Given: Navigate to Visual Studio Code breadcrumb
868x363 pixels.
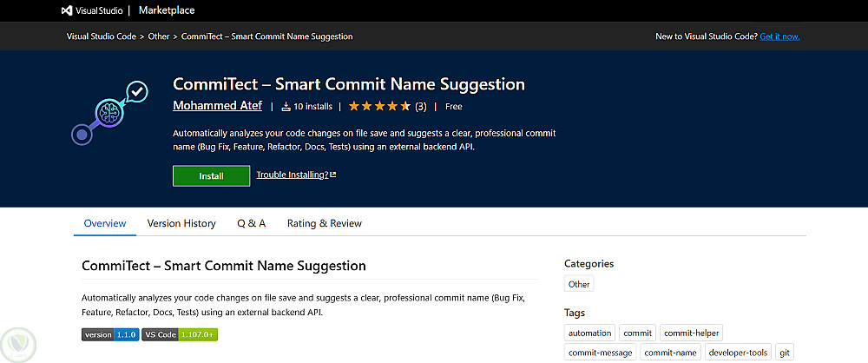Looking at the screenshot, I should pos(102,36).
